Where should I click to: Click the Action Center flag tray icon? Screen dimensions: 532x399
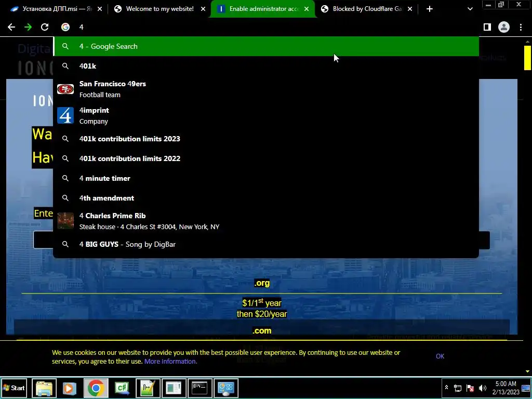470,388
